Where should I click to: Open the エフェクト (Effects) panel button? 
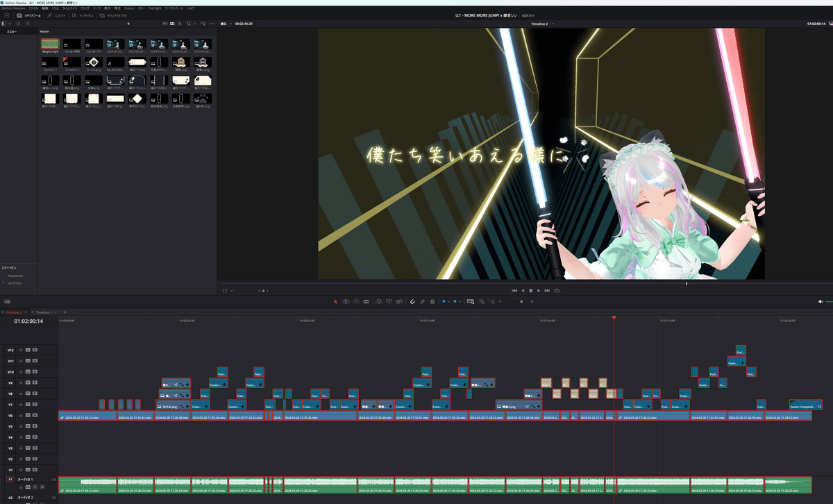pos(56,15)
